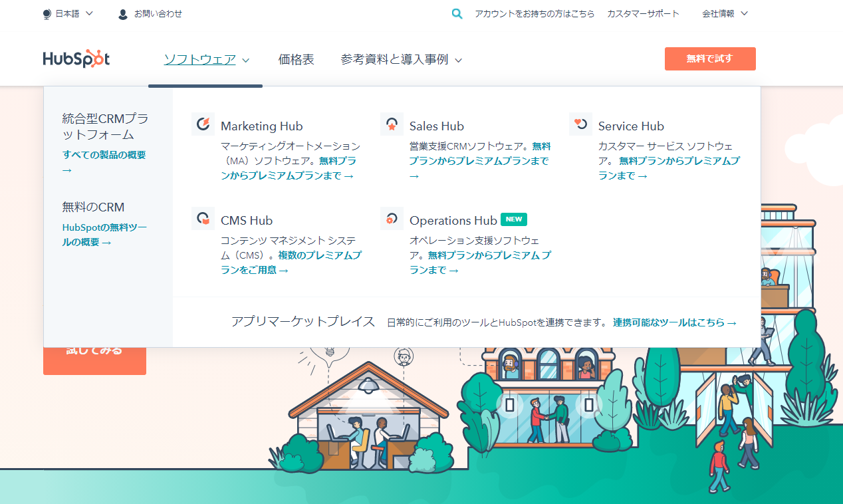The width and height of the screenshot is (843, 504).
Task: Open the 連携可能なツールはこちら link
Action: [674, 322]
